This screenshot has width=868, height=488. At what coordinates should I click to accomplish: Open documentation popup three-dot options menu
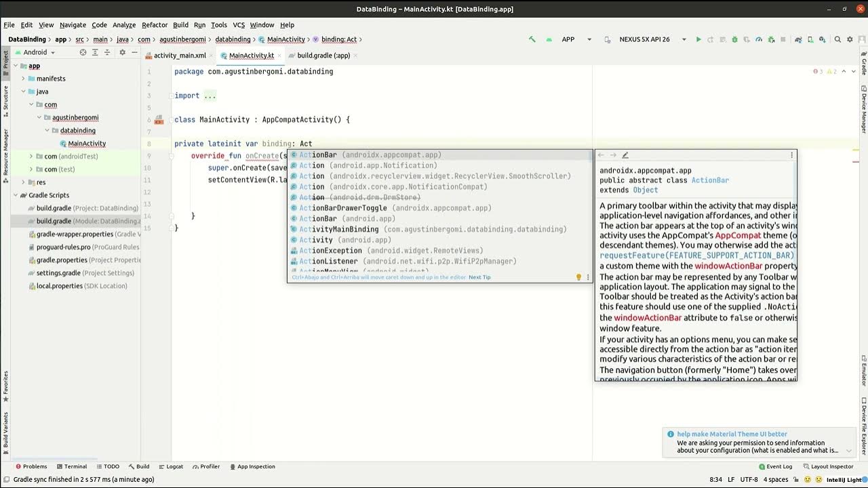(791, 155)
